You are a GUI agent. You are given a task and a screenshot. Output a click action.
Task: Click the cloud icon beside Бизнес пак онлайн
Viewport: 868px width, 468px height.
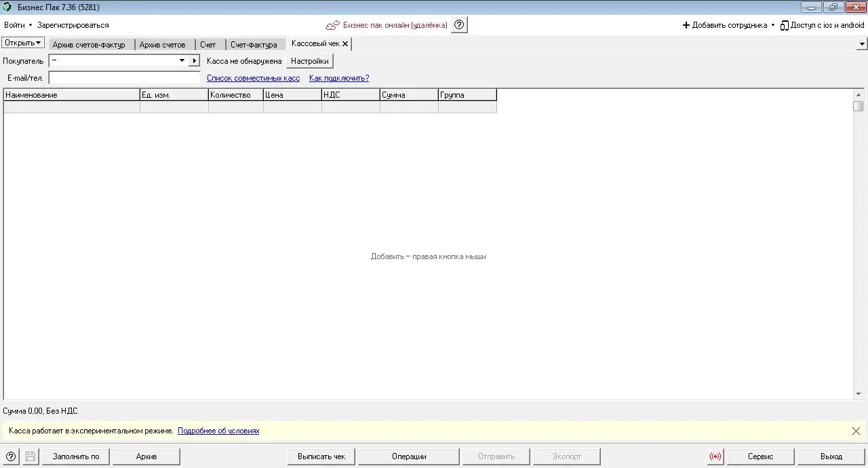point(332,25)
